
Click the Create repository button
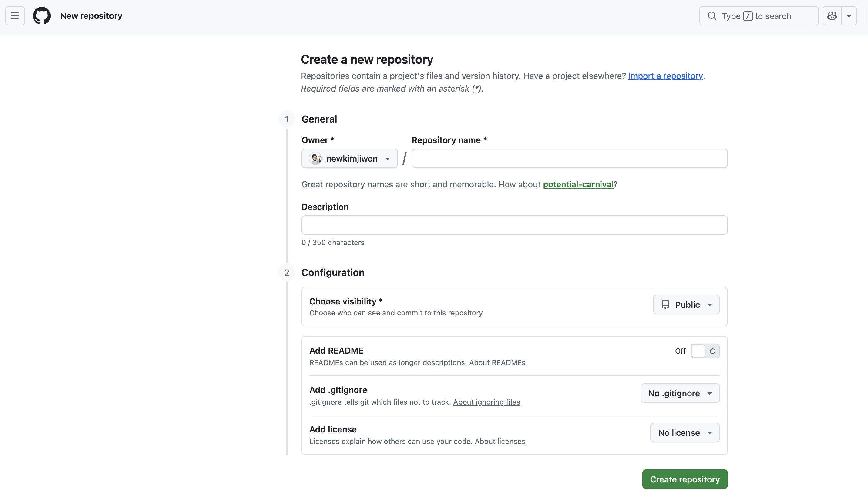[x=685, y=479]
